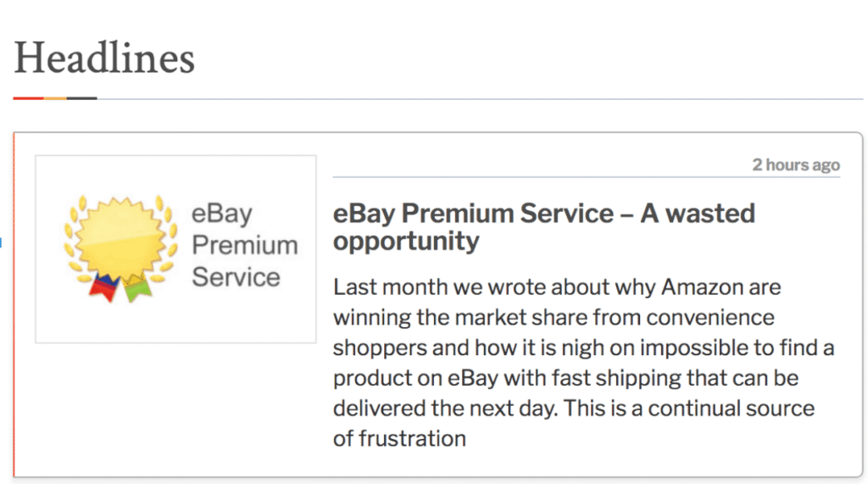Click the "Headlines" section heading

tap(104, 58)
